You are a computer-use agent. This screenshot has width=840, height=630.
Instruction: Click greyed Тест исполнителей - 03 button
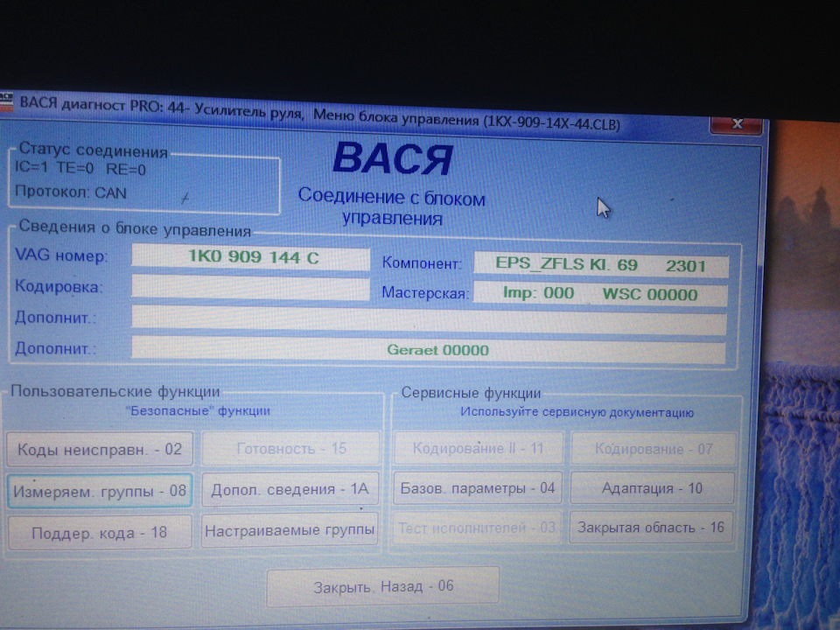point(476,528)
